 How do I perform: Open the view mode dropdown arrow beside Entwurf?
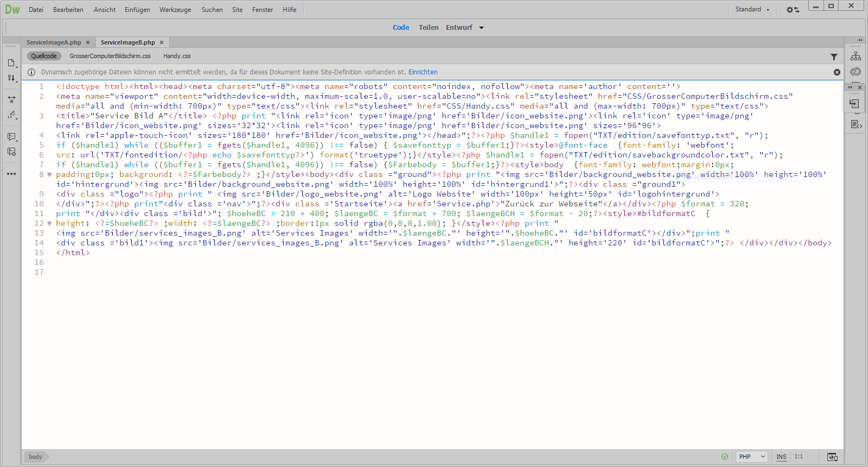click(x=481, y=28)
